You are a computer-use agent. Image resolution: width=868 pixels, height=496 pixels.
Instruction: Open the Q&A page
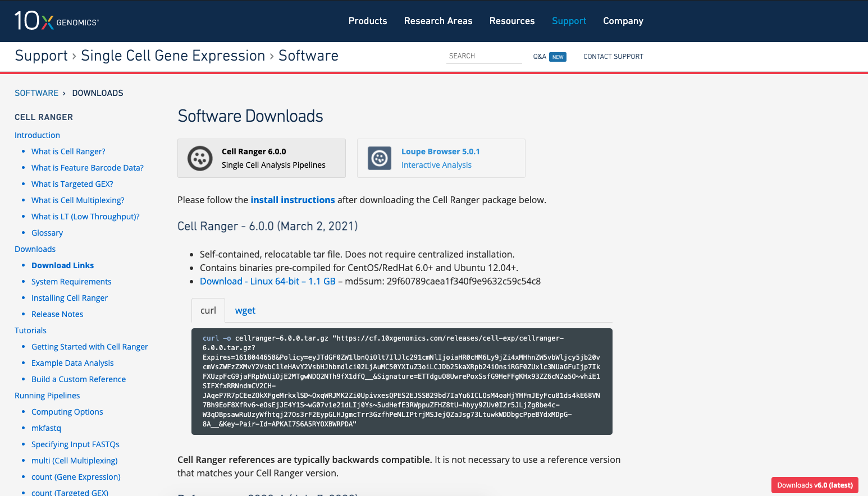click(540, 57)
